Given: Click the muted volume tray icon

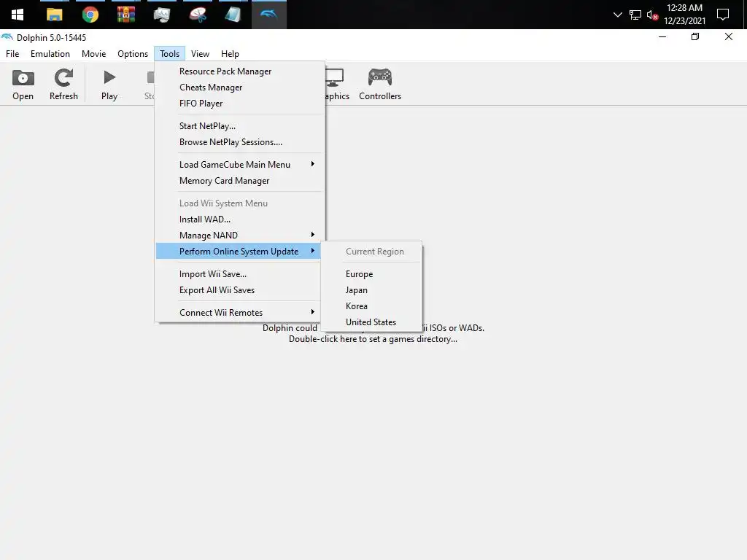Looking at the screenshot, I should click(x=652, y=15).
